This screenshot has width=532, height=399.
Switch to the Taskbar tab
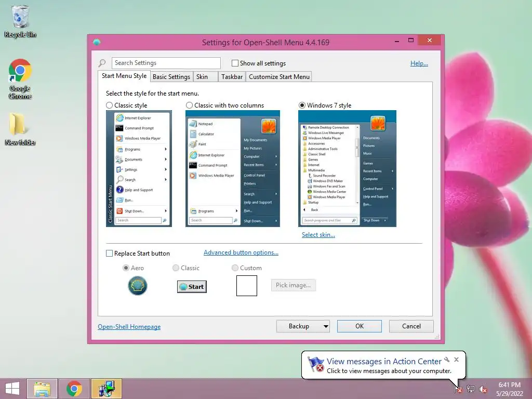(x=232, y=77)
